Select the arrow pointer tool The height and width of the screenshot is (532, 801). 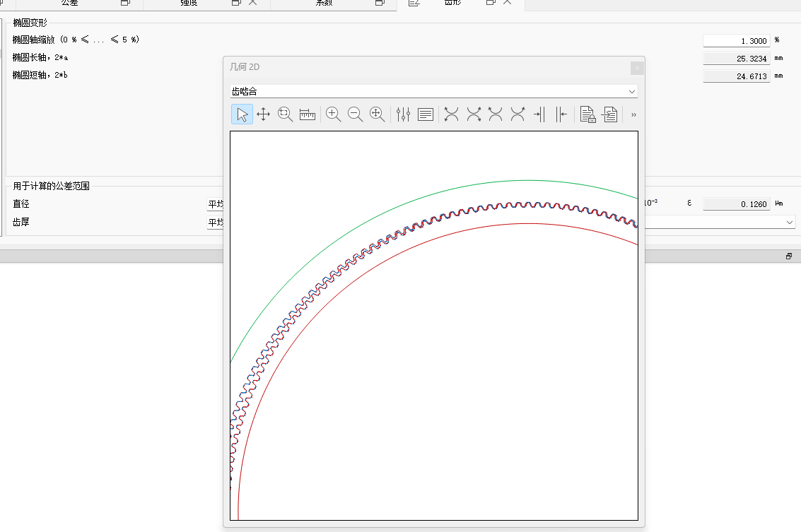pyautogui.click(x=242, y=114)
